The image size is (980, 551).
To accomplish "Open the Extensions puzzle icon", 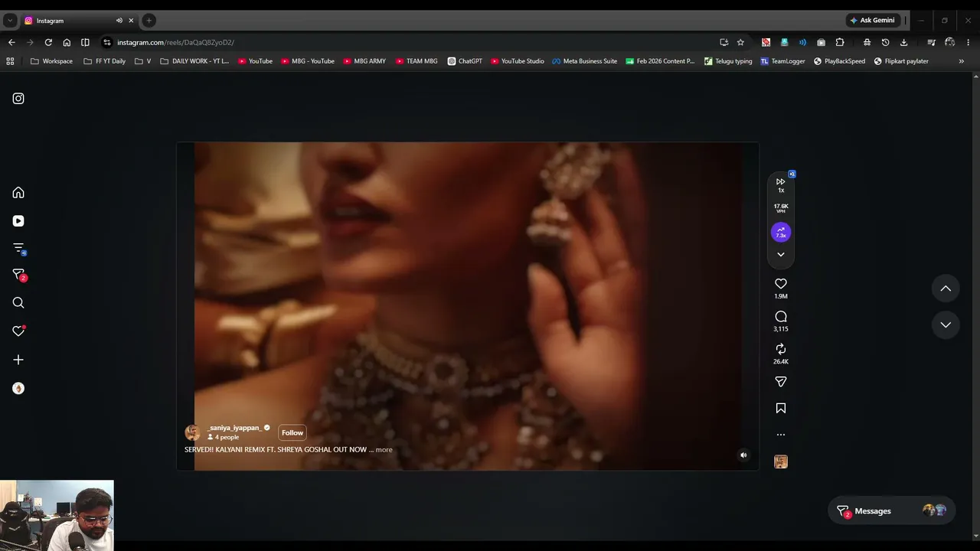I will (x=840, y=43).
